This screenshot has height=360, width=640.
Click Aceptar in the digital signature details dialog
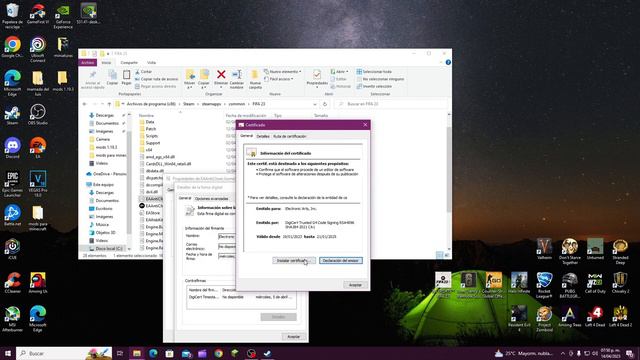pyautogui.click(x=293, y=337)
